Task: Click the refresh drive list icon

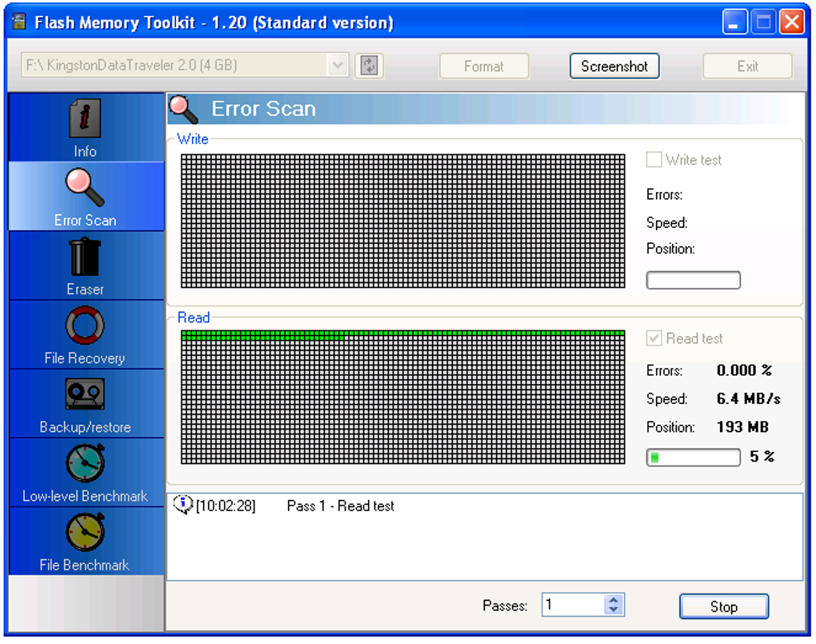Action: [370, 66]
